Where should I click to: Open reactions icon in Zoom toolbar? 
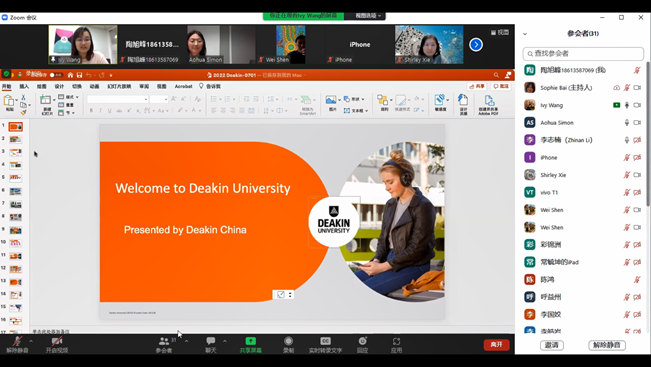(x=362, y=341)
